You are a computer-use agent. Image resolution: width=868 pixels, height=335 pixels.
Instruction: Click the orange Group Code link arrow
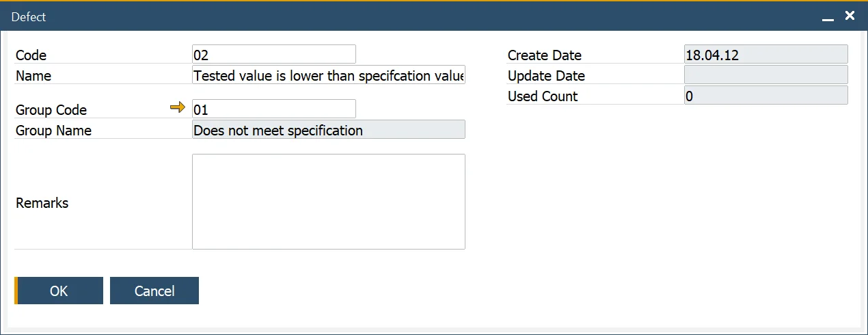178,108
